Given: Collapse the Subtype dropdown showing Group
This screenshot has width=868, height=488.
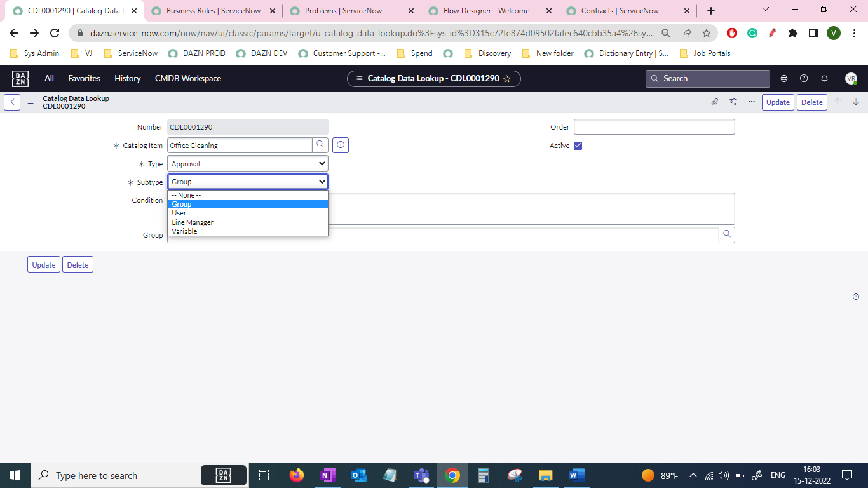Looking at the screenshot, I should [248, 182].
